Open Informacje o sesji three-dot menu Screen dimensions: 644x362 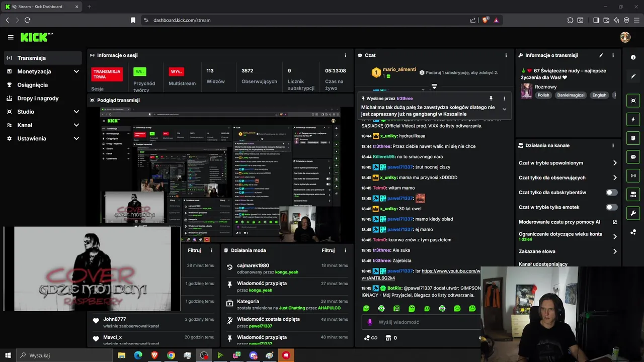click(x=345, y=55)
